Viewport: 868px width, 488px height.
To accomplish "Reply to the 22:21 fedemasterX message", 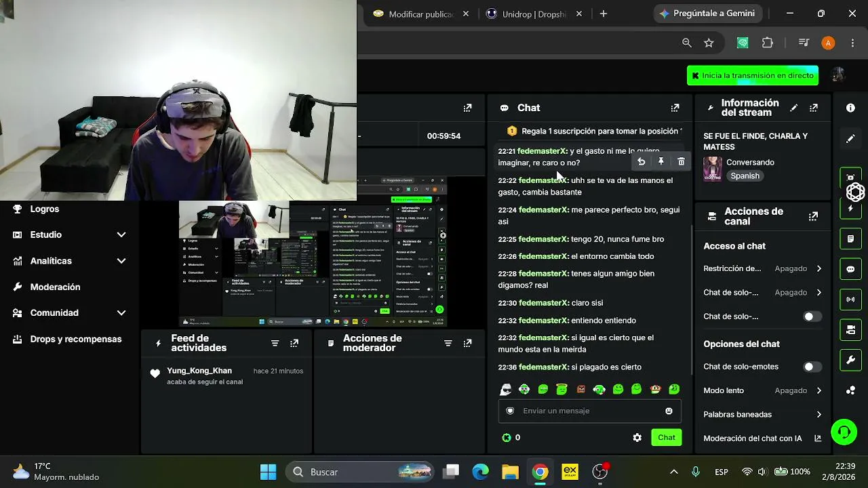I will coord(641,161).
